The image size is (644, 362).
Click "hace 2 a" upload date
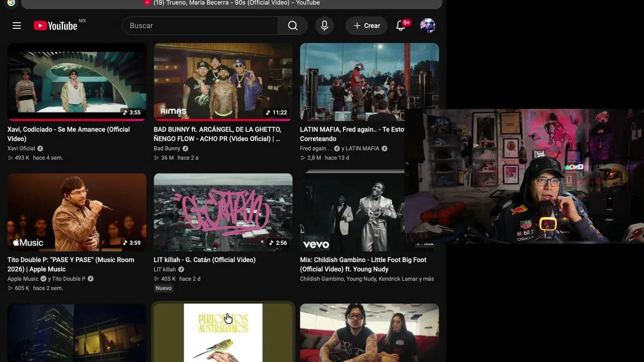[x=188, y=158]
